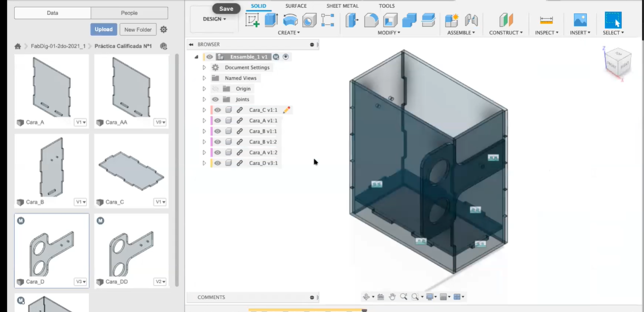Expand Named Views node
The image size is (644, 312).
(x=204, y=78)
